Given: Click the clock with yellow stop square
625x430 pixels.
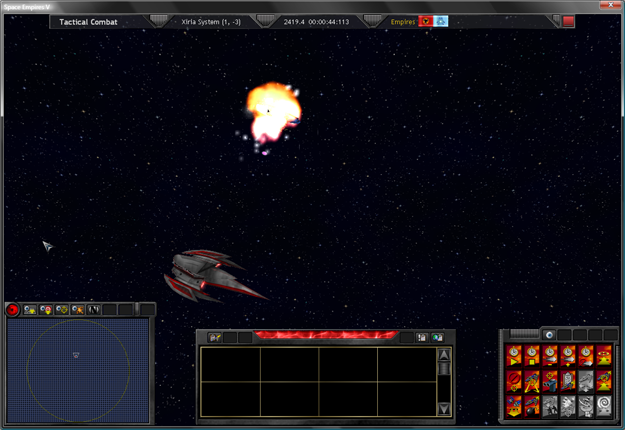Looking at the screenshot, I should [x=532, y=355].
